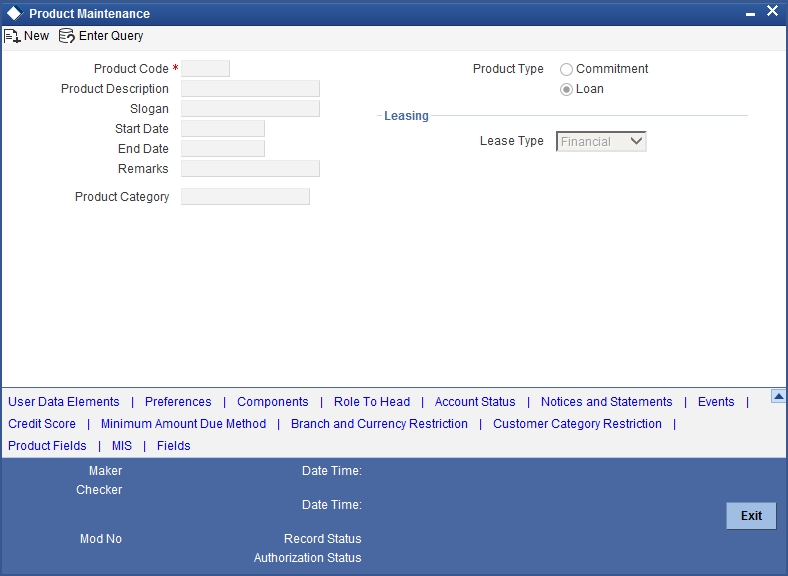
Task: Open the MIS link
Action: click(122, 446)
